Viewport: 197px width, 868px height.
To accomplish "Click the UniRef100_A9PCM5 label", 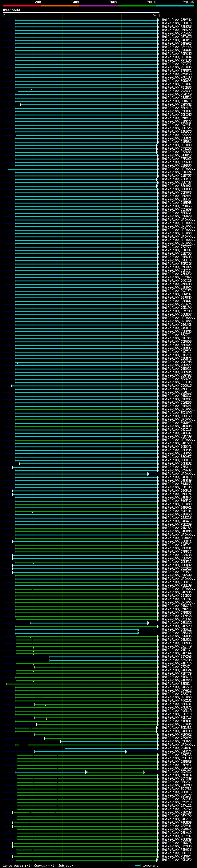I will [177, 54].
